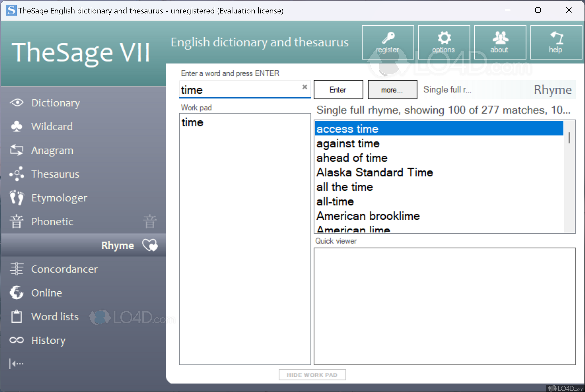585x392 pixels.
Task: Click inside the Quick viewer pane
Action: tap(444, 306)
